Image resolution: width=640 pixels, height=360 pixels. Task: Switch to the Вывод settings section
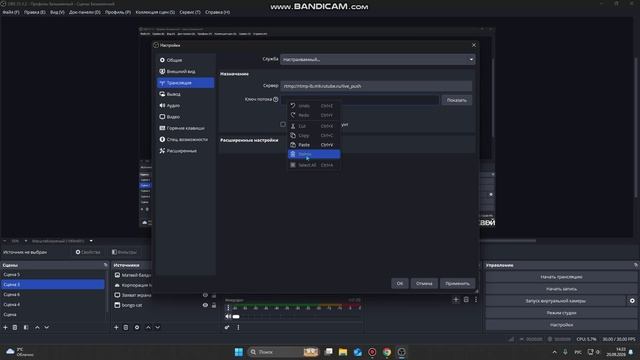tap(186, 94)
